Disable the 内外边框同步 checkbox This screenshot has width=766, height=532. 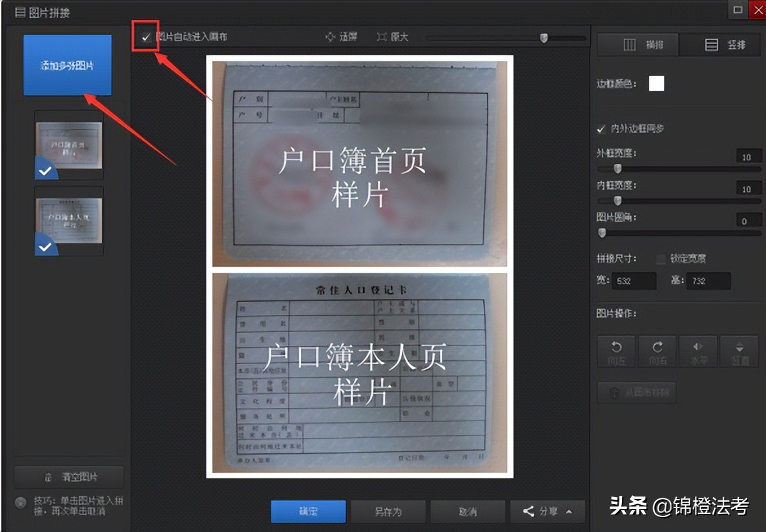pyautogui.click(x=601, y=128)
